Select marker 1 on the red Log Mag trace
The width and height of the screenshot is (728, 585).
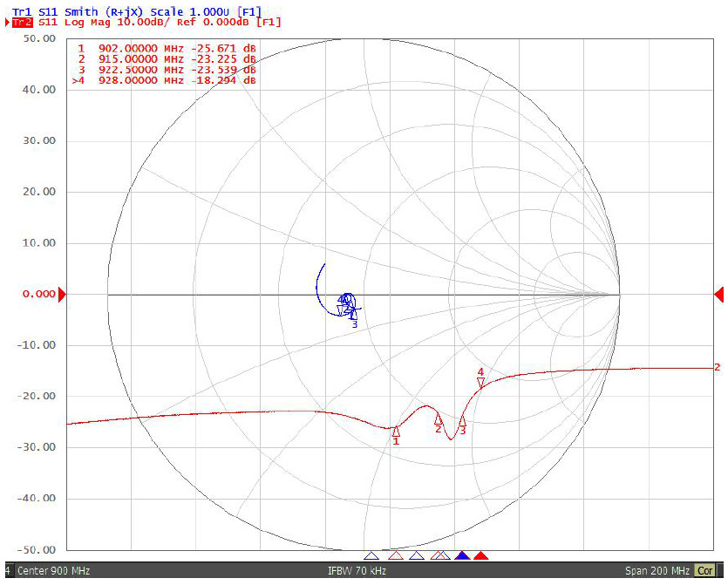(x=396, y=431)
